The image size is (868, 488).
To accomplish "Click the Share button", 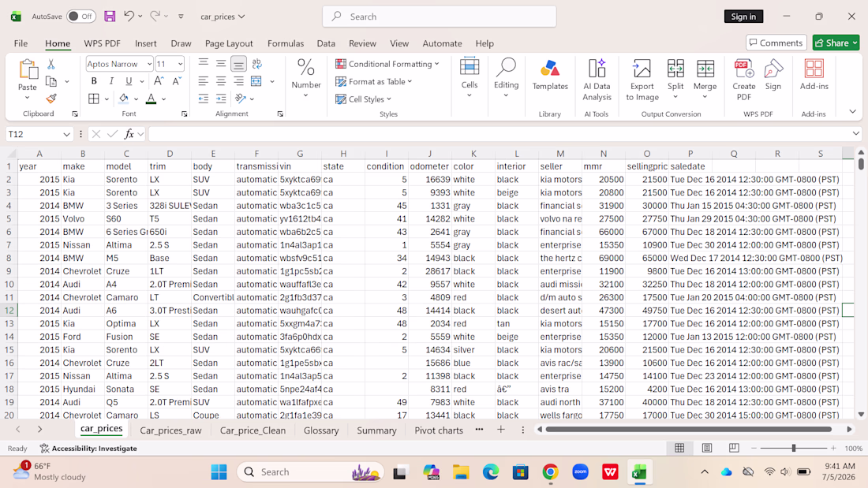I will [x=836, y=43].
